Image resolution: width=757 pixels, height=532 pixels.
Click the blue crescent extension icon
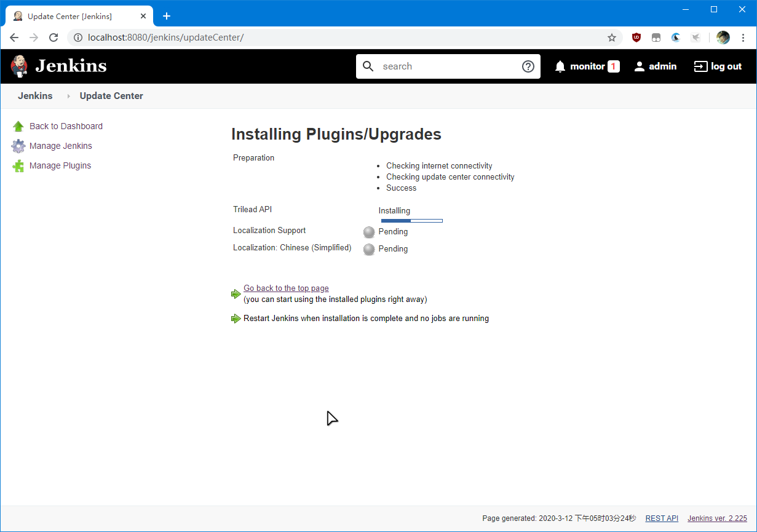point(676,38)
